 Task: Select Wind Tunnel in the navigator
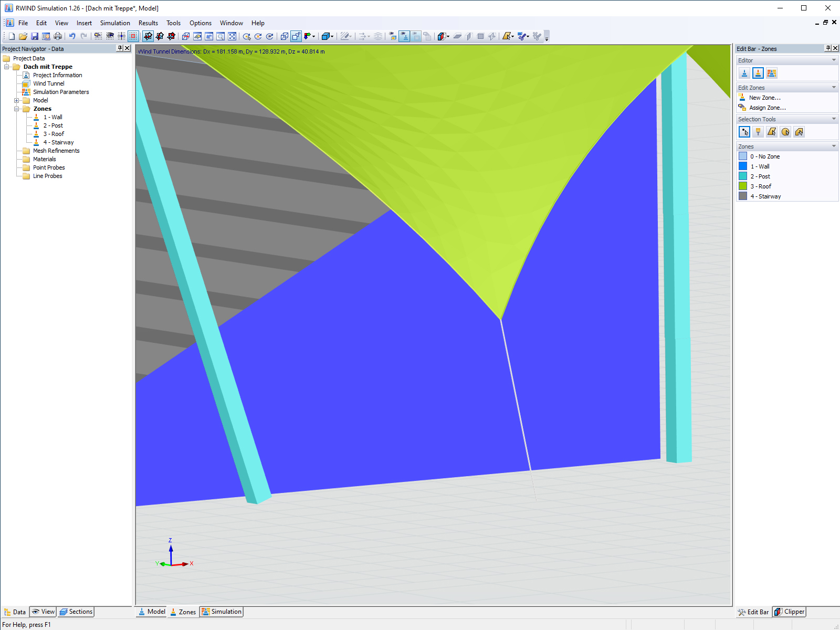point(48,83)
